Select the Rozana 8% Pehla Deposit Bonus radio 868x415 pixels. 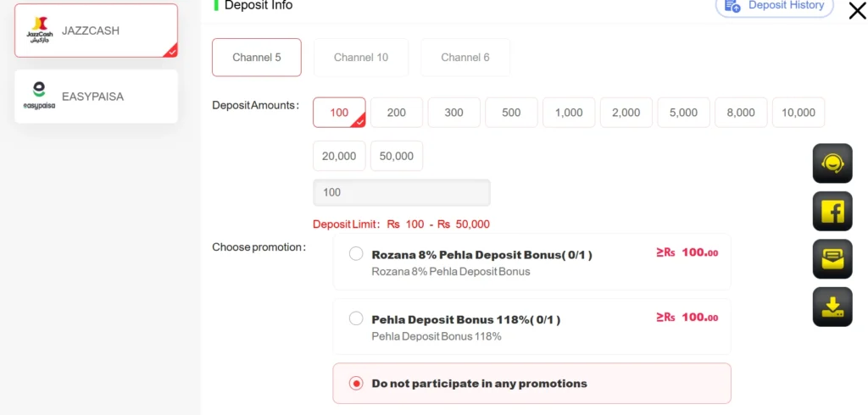pos(356,254)
